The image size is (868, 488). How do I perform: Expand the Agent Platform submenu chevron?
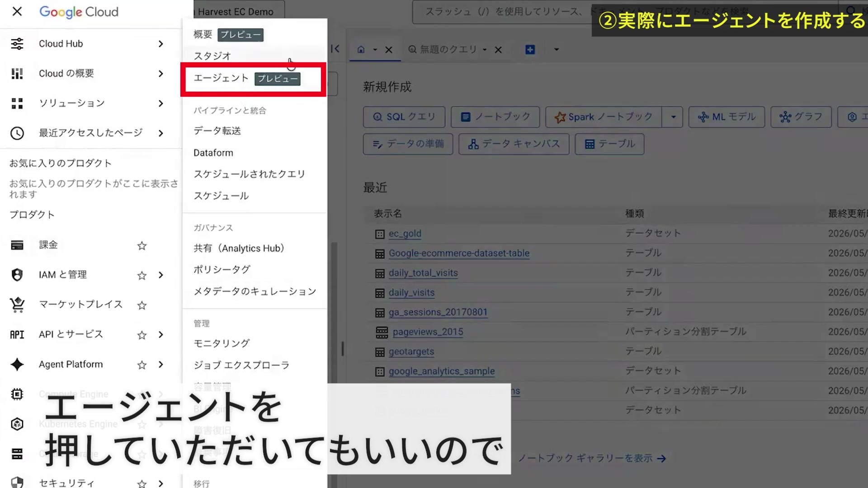click(x=161, y=365)
